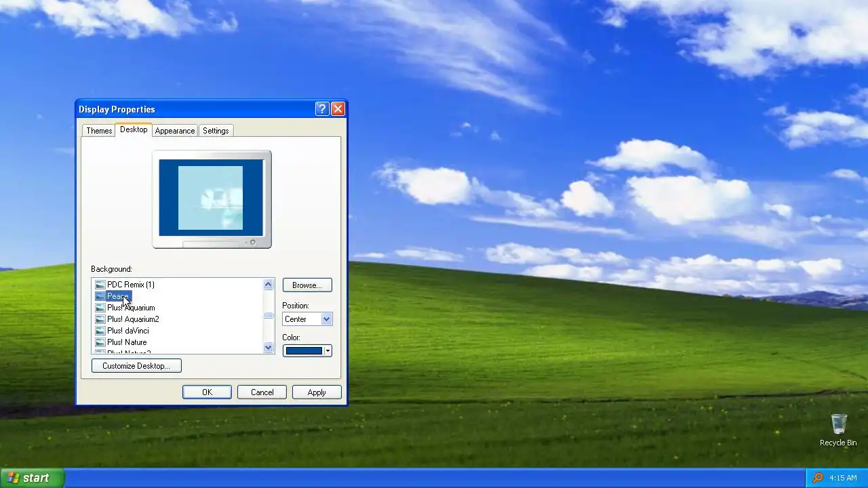Image resolution: width=868 pixels, height=488 pixels.
Task: Open the Settings tab
Action: (216, 131)
